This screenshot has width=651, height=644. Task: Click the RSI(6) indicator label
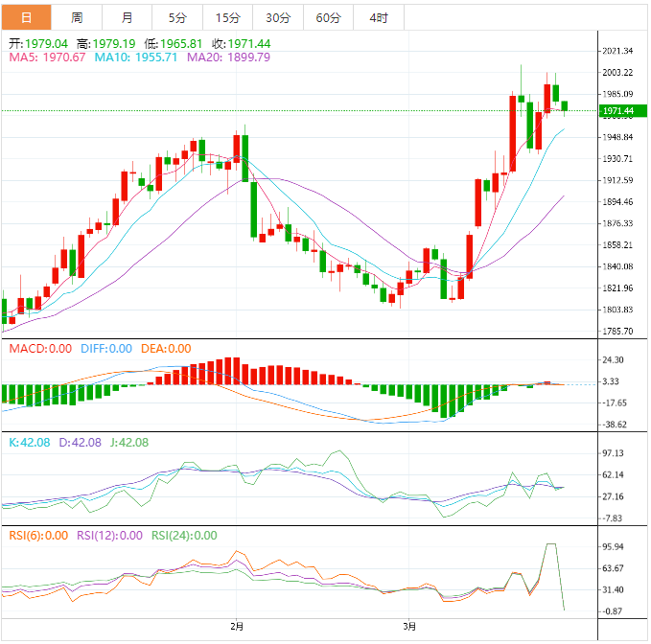38,536
